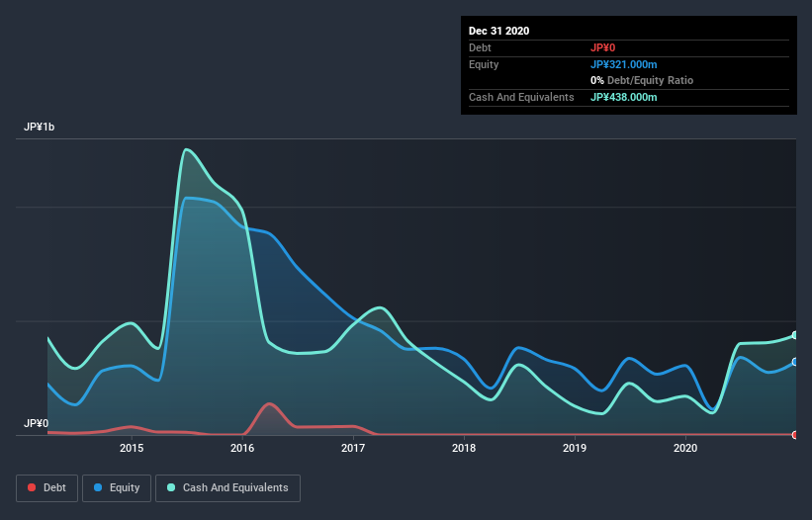This screenshot has height=520, width=812.
Task: Click the 0% Debt/Equity Ratio text
Action: (x=642, y=81)
